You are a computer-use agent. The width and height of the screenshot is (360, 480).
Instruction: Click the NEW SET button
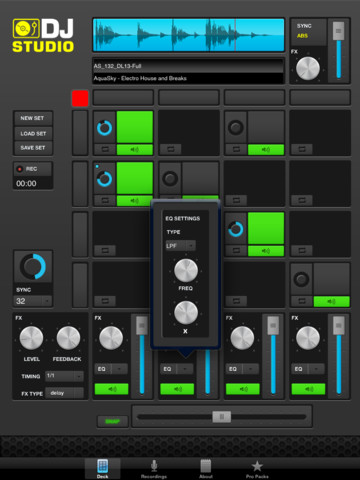coord(33,118)
